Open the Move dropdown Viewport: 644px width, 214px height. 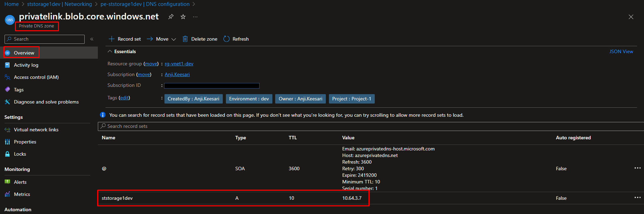161,39
